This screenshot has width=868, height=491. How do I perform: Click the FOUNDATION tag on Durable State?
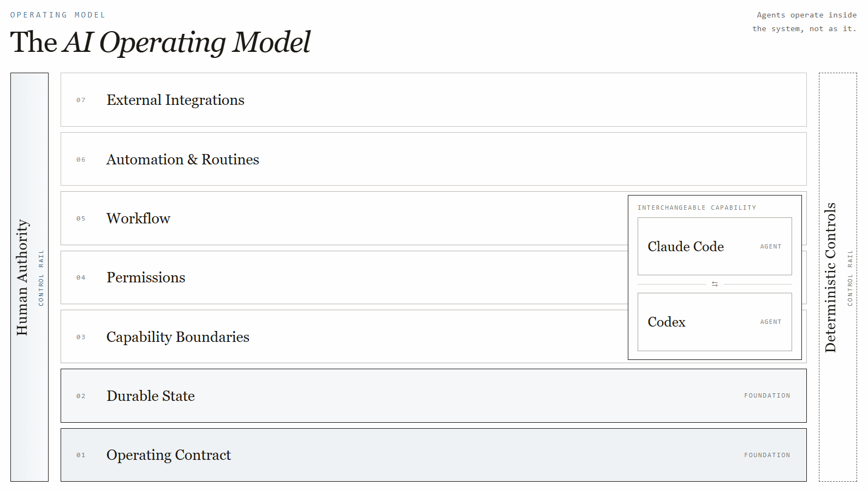(767, 395)
